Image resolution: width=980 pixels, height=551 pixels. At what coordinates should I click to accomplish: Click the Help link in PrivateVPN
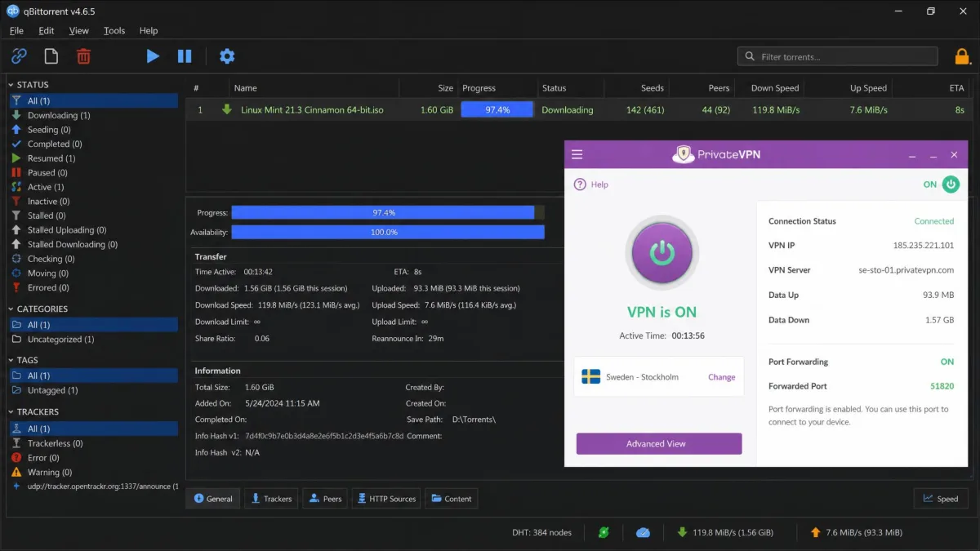click(x=599, y=184)
